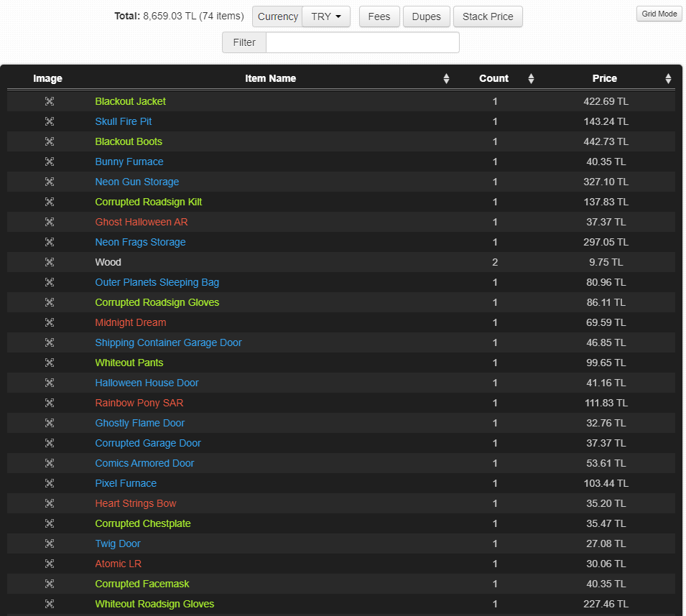This screenshot has height=616, width=686.
Task: Click the price 9.75 TL
Action: 606,262
